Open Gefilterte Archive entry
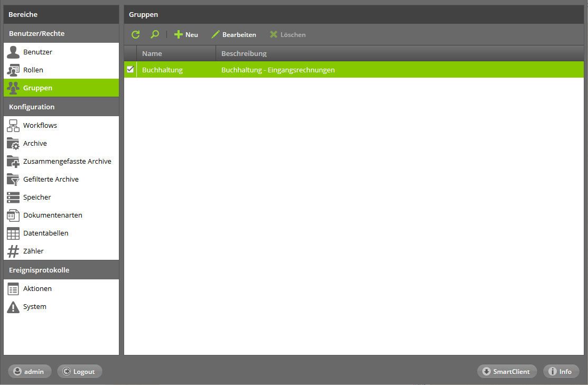Screen dimensions: 588x385 [61, 179]
